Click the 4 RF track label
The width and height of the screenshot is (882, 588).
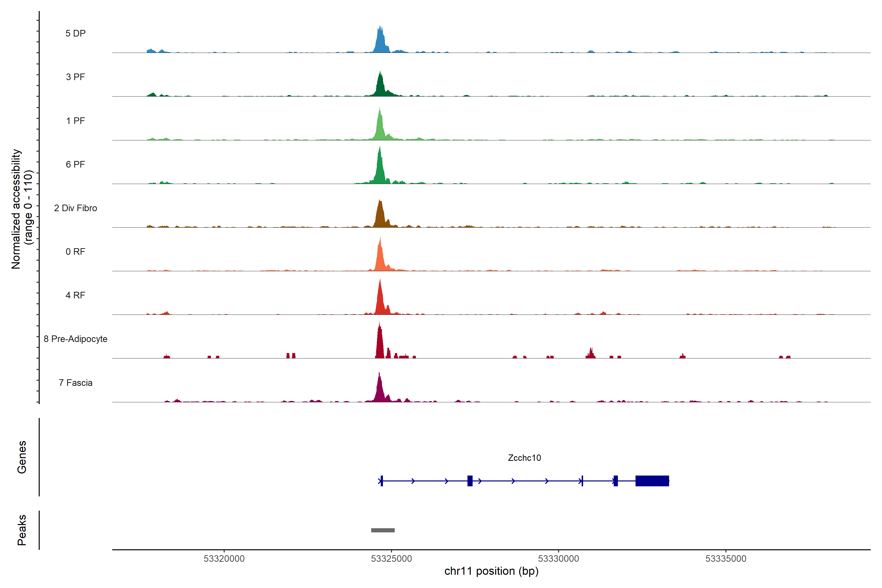point(75,295)
